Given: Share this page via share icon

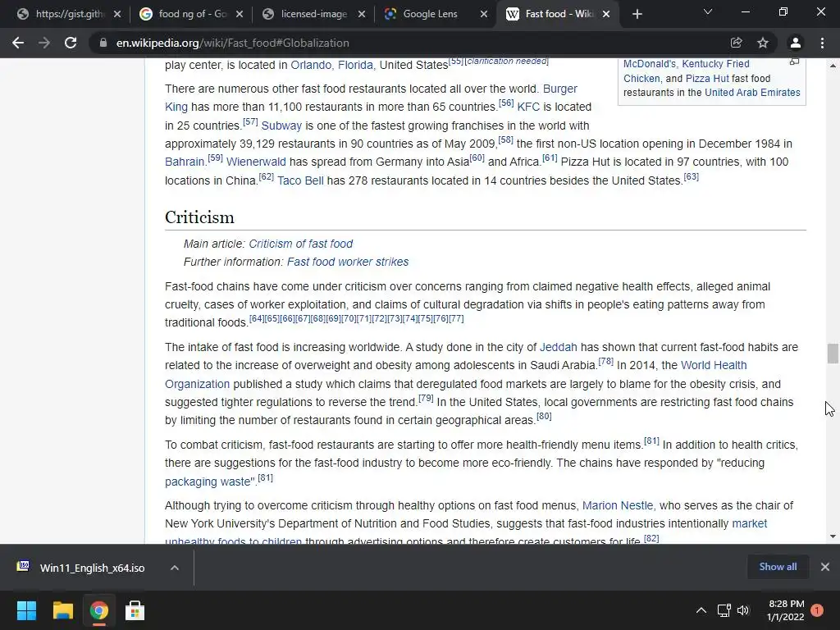Looking at the screenshot, I should click(736, 43).
